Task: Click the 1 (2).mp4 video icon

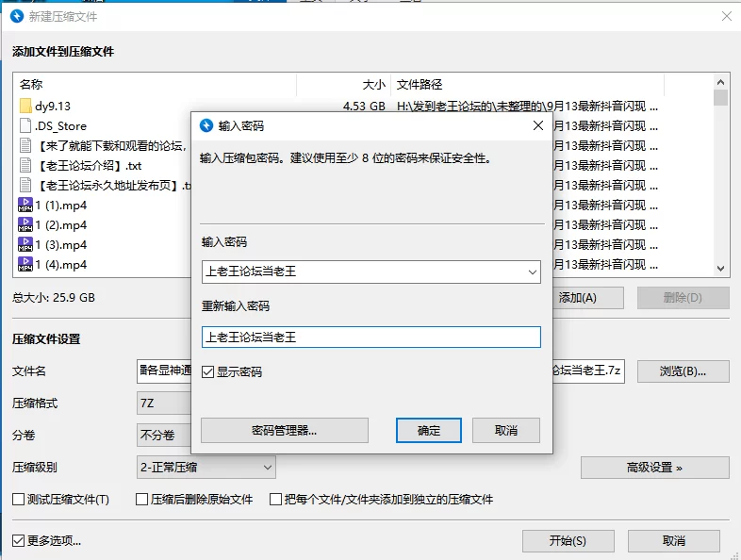Action: (25, 225)
